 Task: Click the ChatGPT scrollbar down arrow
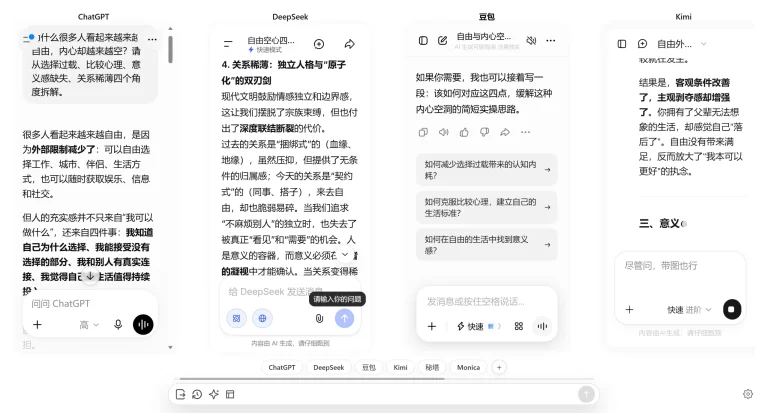[170, 347]
